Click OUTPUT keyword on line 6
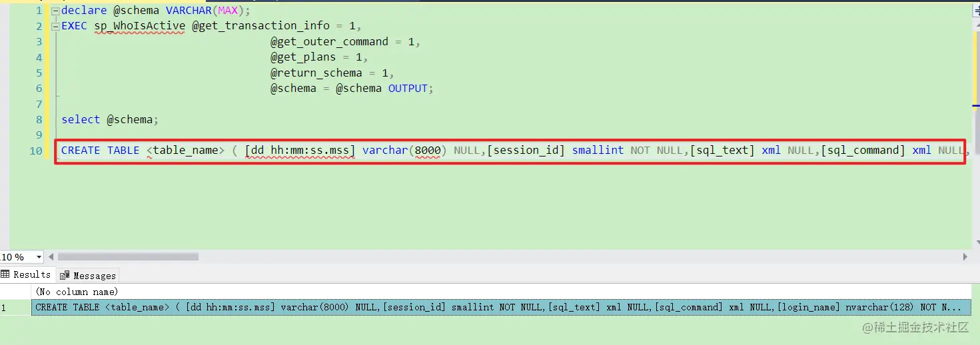Screen dimensions: 980x345 point(408,89)
